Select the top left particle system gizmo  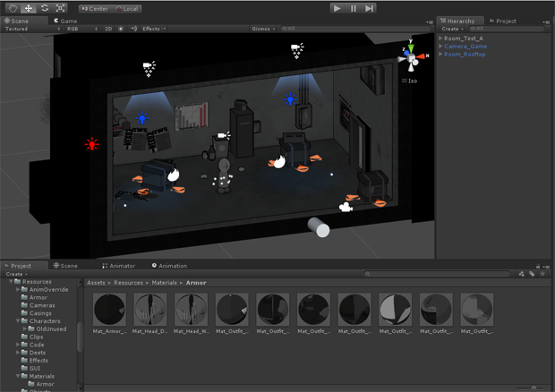149,69
